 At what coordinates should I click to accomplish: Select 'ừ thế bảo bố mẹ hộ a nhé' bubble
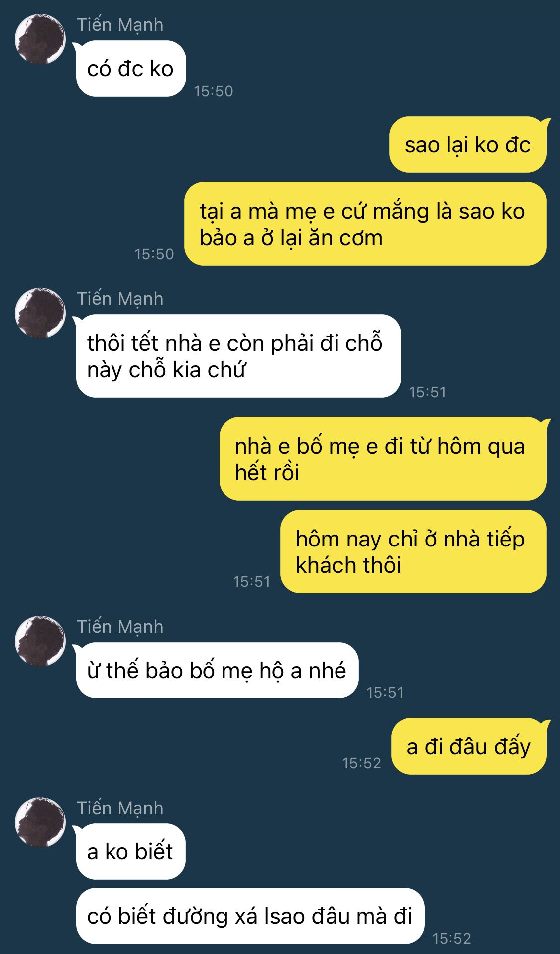[217, 671]
